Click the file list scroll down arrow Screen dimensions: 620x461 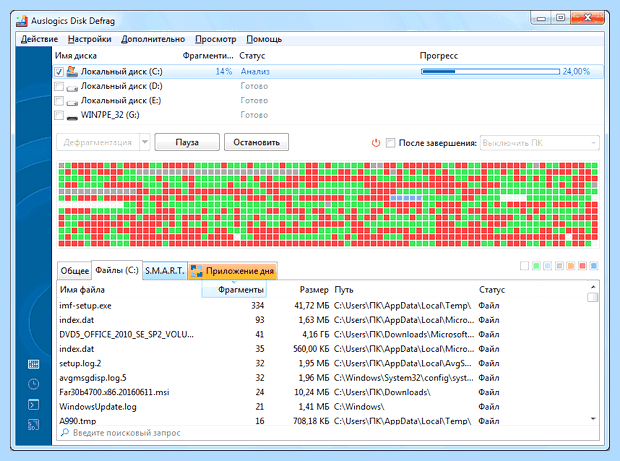(593, 418)
